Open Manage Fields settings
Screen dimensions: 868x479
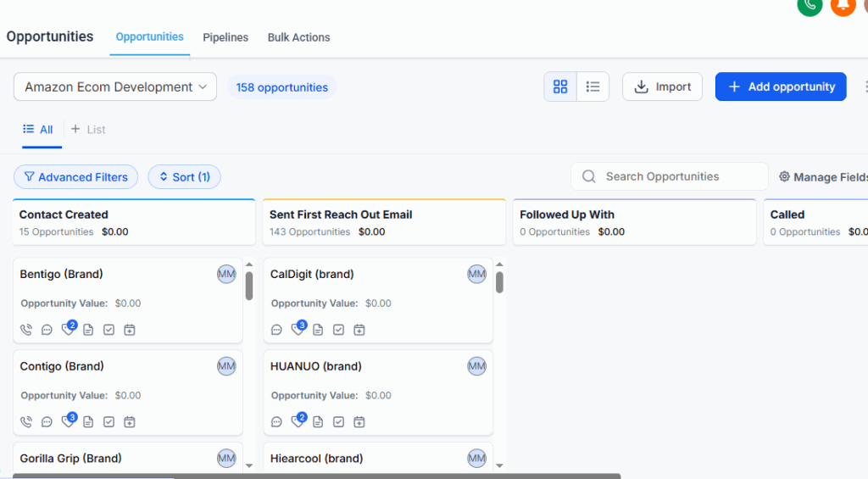click(823, 177)
